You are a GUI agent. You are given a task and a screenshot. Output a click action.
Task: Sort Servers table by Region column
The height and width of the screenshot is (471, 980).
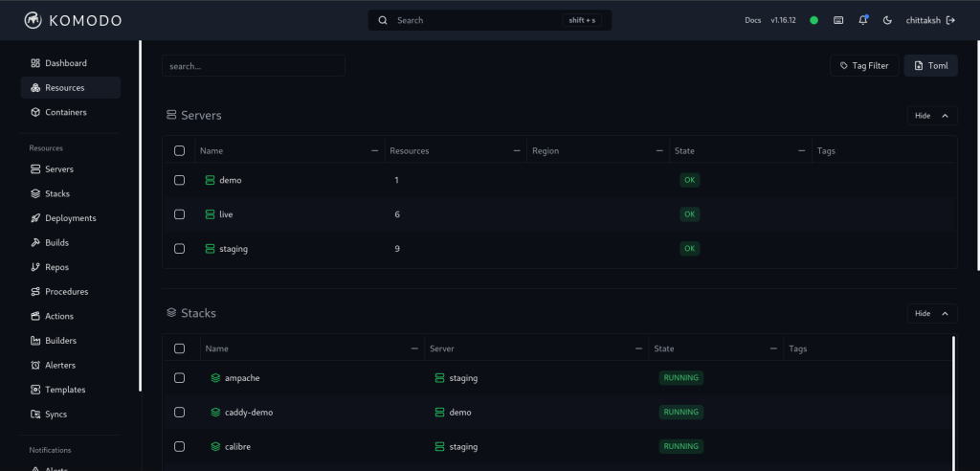point(597,150)
